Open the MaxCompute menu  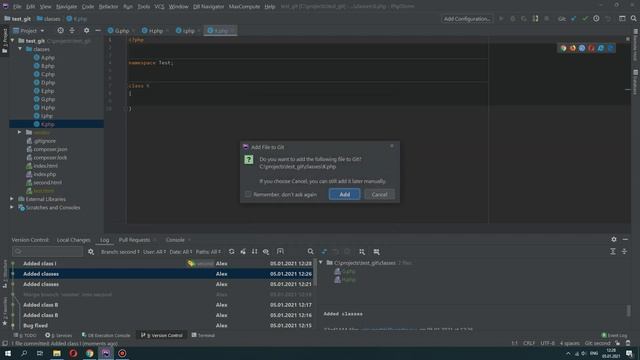pos(244,7)
